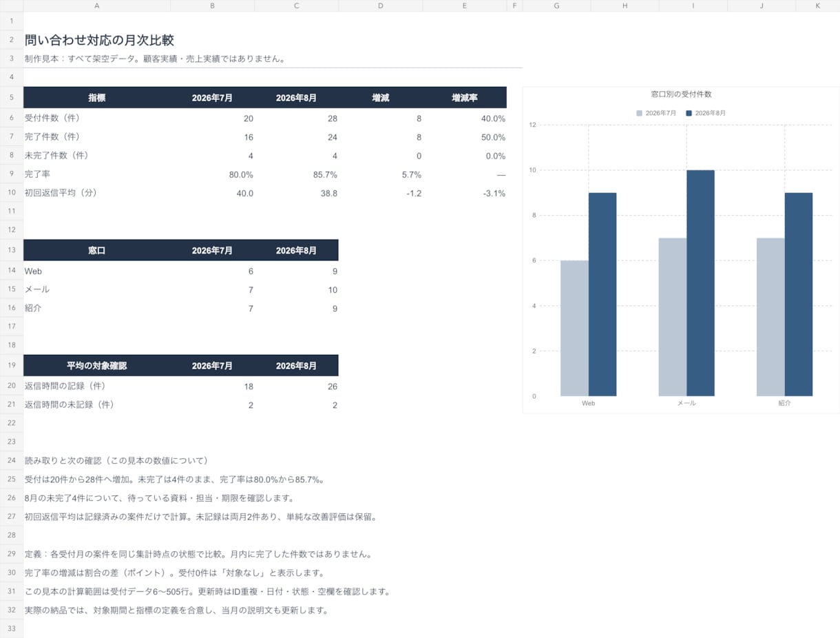Click the chart title 窓口別の受付件数
Image resolution: width=840 pixels, height=638 pixels.
pos(681,94)
